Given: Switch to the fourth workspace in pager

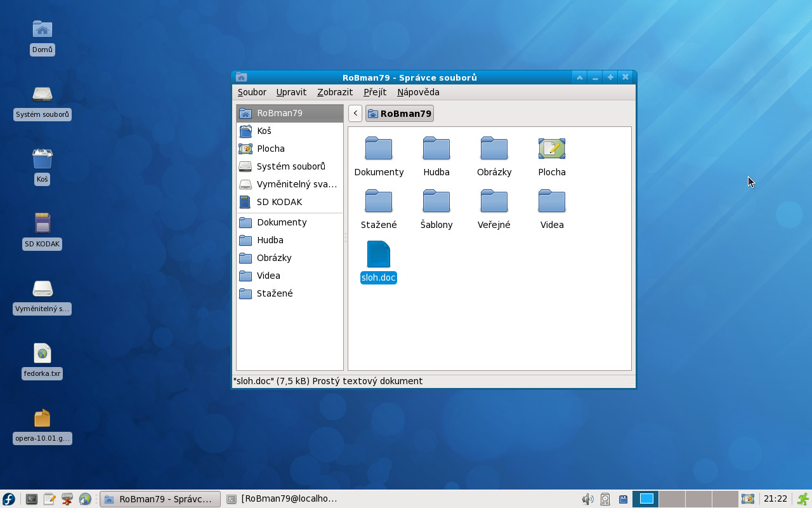Looking at the screenshot, I should (724, 499).
